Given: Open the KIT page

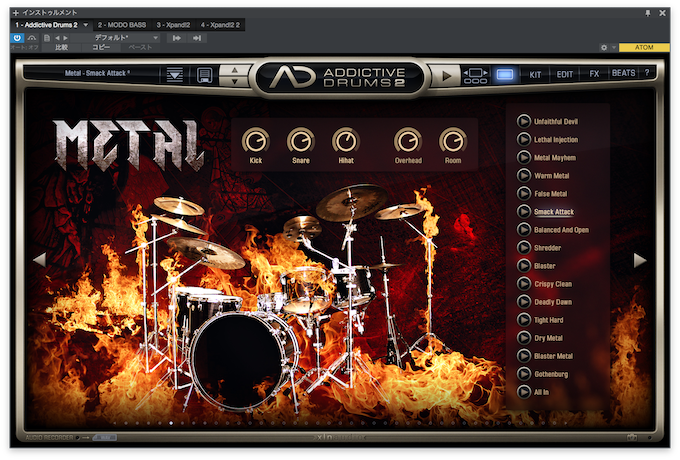Looking at the screenshot, I should 535,75.
